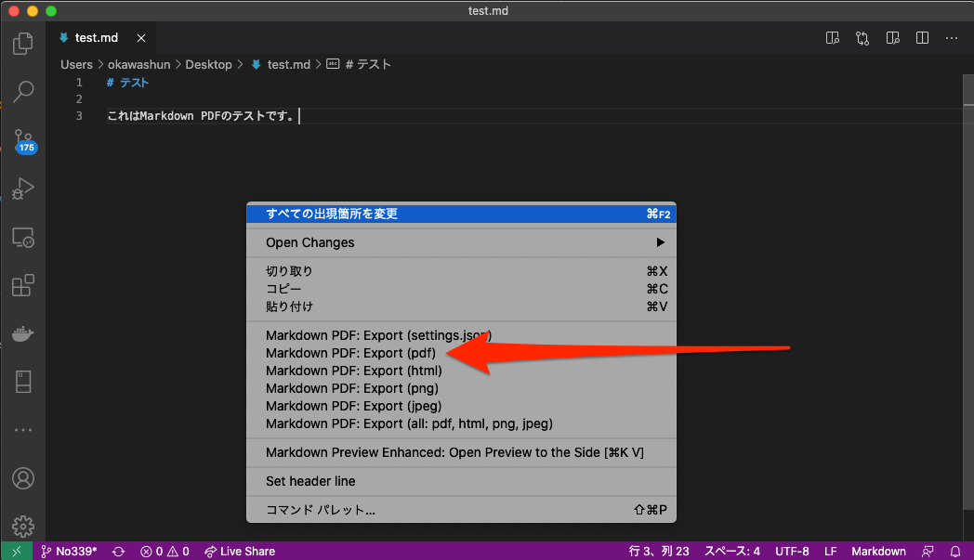This screenshot has height=560, width=974.
Task: Open the editor more actions ellipsis menu
Action: pos(952,38)
